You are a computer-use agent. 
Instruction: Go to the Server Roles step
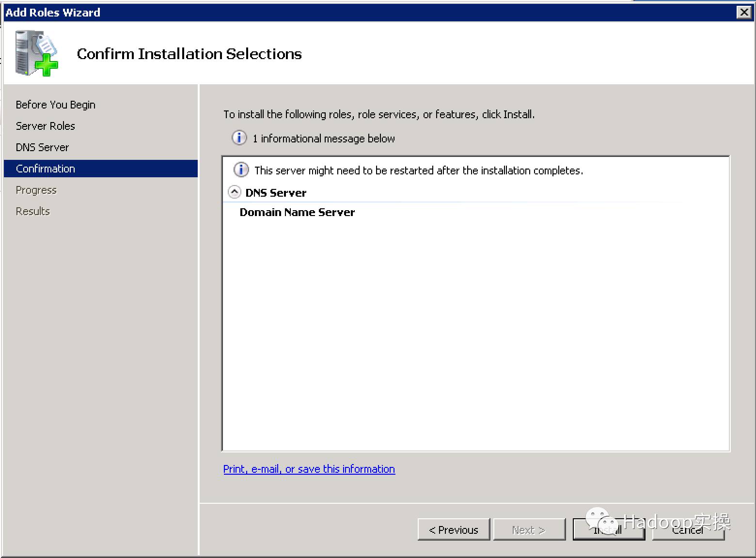coord(45,126)
